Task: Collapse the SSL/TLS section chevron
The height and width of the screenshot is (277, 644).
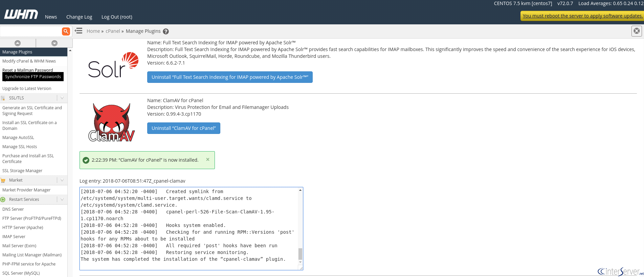Action: click(x=62, y=98)
